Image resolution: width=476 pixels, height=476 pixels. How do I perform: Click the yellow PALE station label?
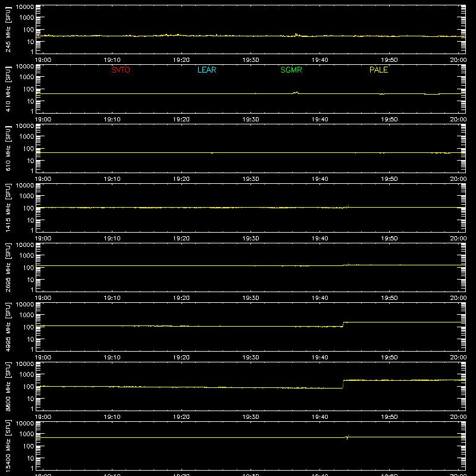[x=378, y=70]
